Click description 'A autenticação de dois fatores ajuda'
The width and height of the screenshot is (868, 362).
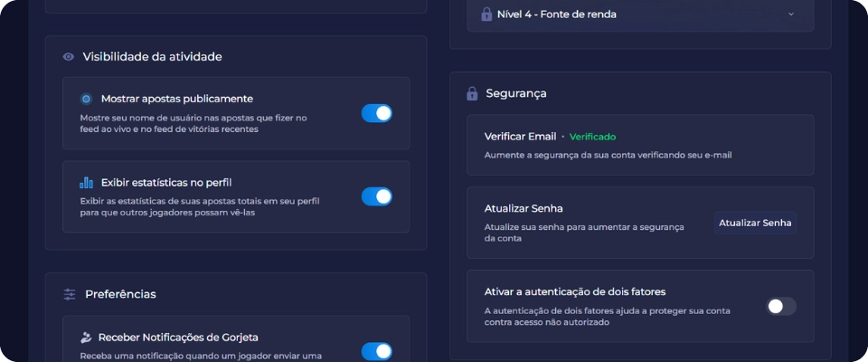pos(608,317)
